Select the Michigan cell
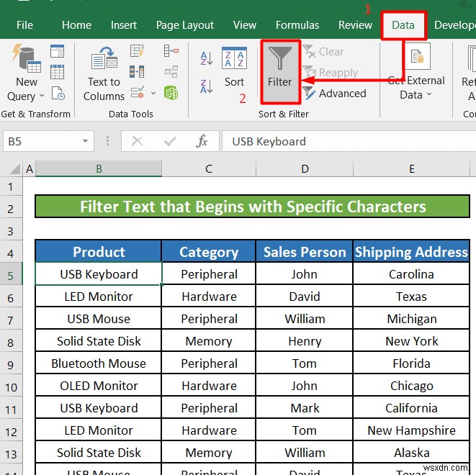 click(411, 319)
